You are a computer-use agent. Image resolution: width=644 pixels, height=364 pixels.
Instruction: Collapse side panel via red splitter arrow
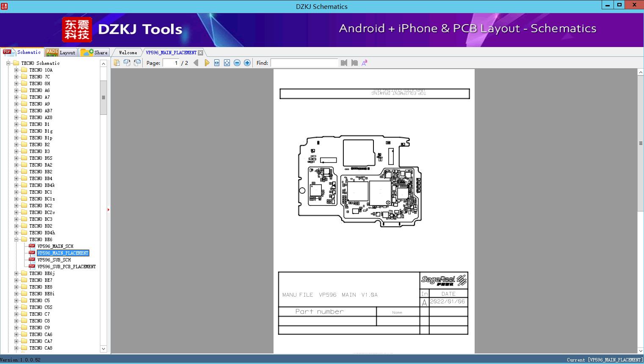108,209
